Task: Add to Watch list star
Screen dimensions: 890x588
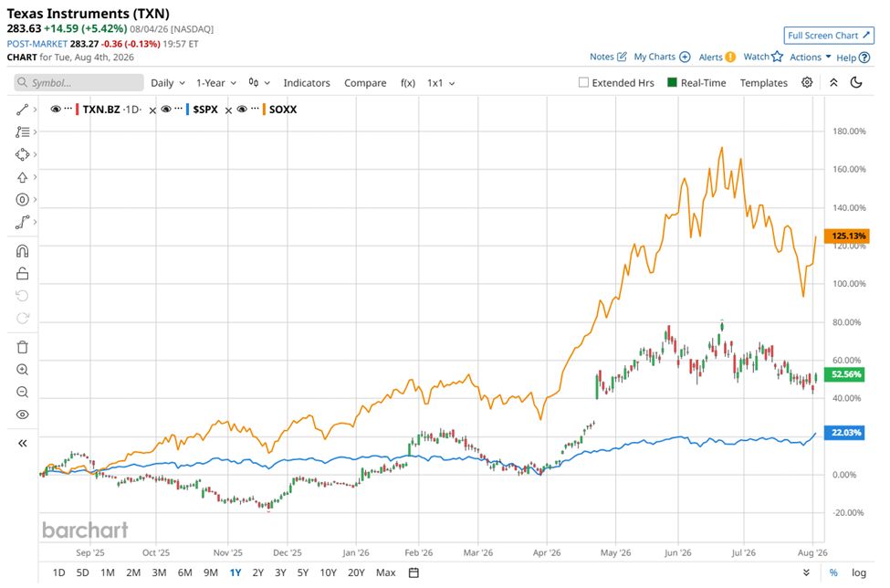Action: pyautogui.click(x=777, y=57)
